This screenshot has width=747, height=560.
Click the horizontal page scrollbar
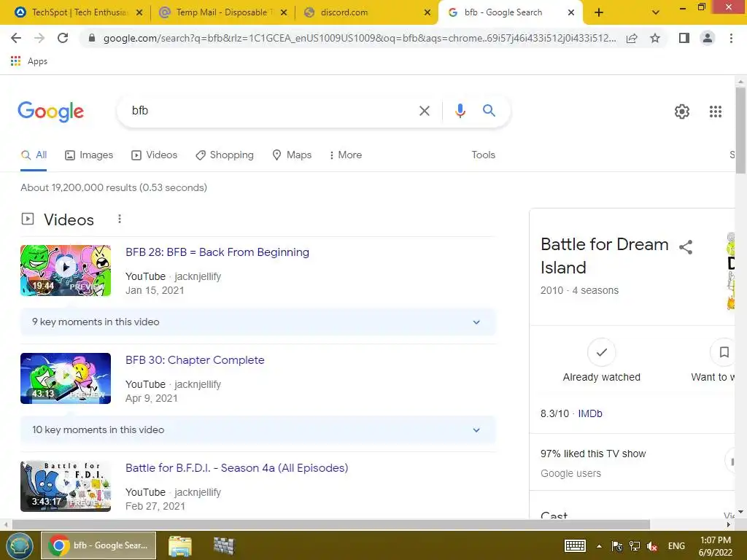tap(331, 524)
